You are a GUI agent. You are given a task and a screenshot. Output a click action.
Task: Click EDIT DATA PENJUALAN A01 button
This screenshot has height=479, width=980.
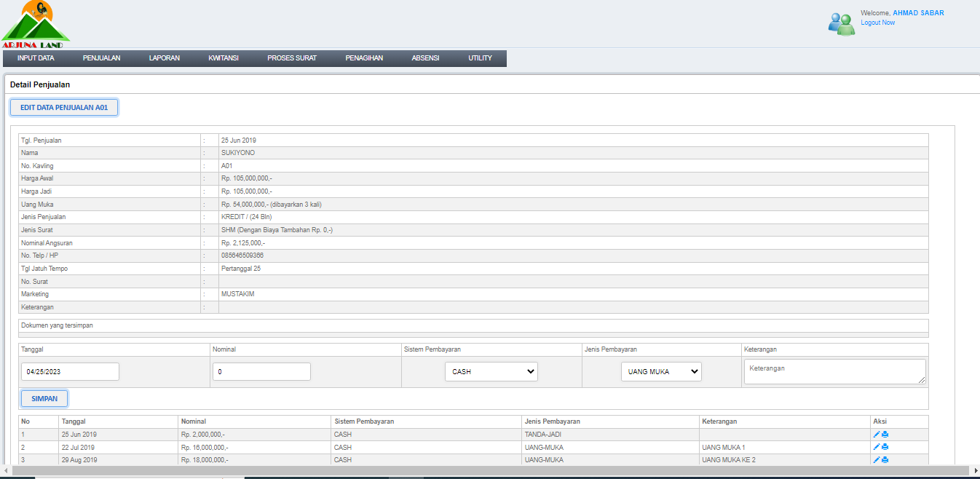click(x=64, y=108)
